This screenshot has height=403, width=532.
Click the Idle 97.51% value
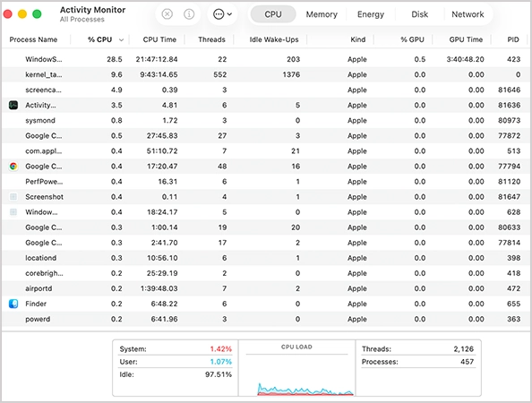pos(219,374)
